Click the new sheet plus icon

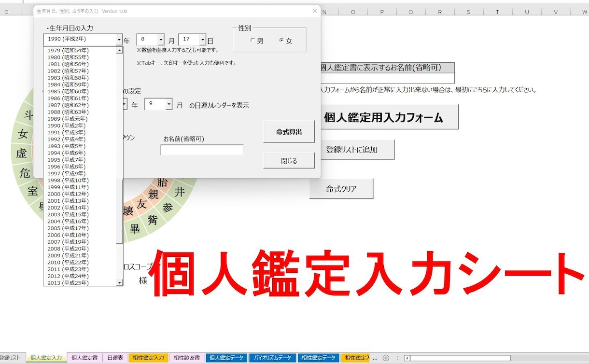tap(386, 358)
